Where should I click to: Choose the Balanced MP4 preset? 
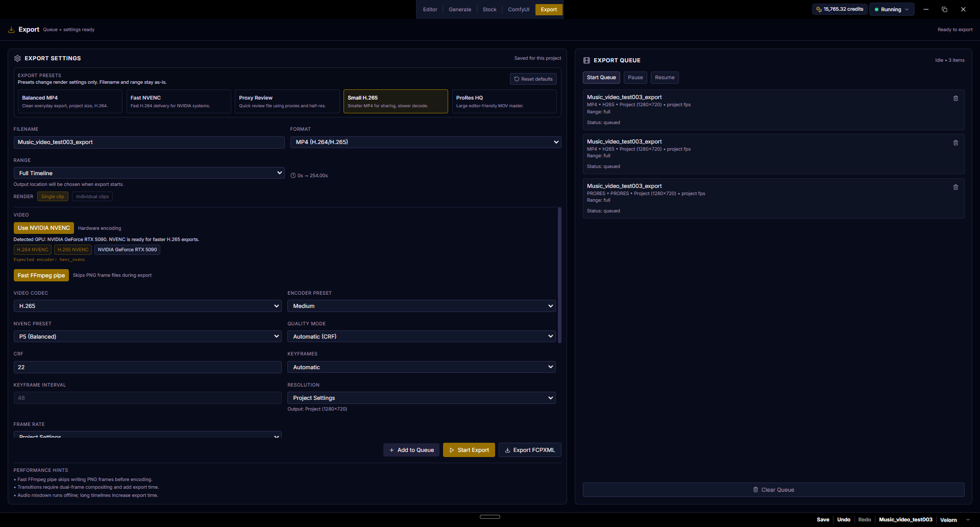70,102
